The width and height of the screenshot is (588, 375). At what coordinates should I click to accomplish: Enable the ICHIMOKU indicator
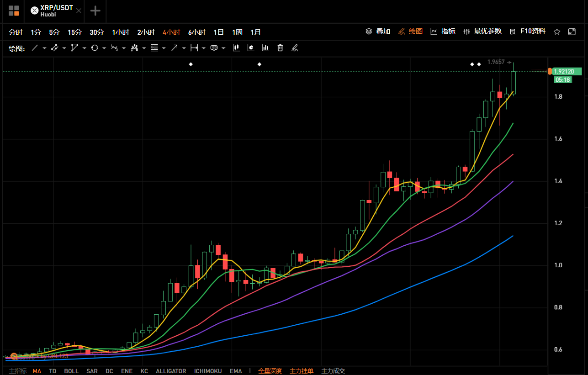coord(208,371)
